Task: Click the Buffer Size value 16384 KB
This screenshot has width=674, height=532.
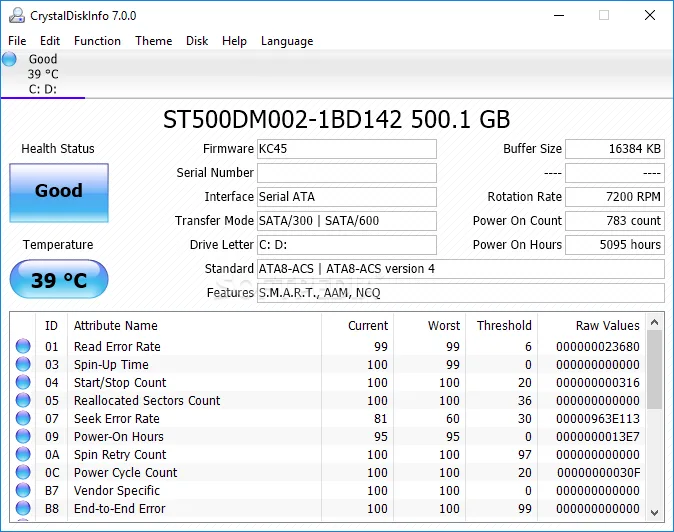Action: pos(615,149)
